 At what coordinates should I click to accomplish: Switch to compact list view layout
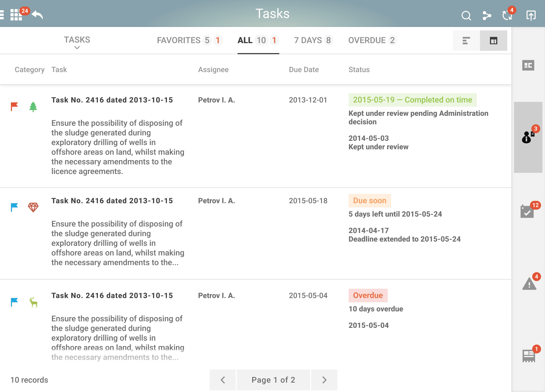(466, 40)
